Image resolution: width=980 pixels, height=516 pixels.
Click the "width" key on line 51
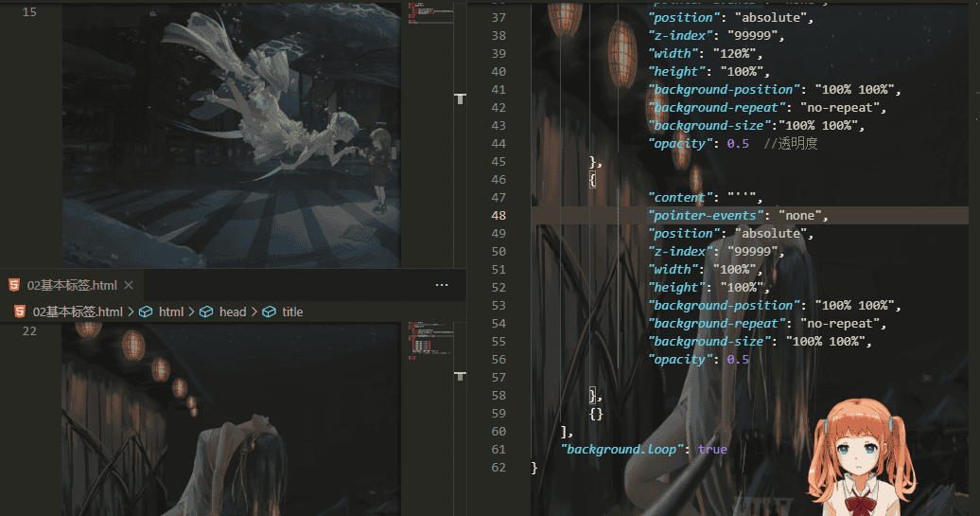(674, 270)
